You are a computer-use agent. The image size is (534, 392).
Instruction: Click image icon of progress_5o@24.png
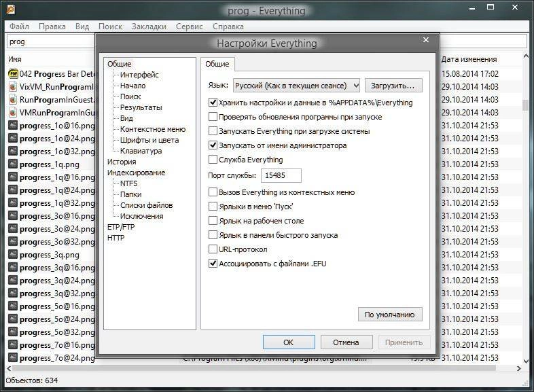(13, 319)
